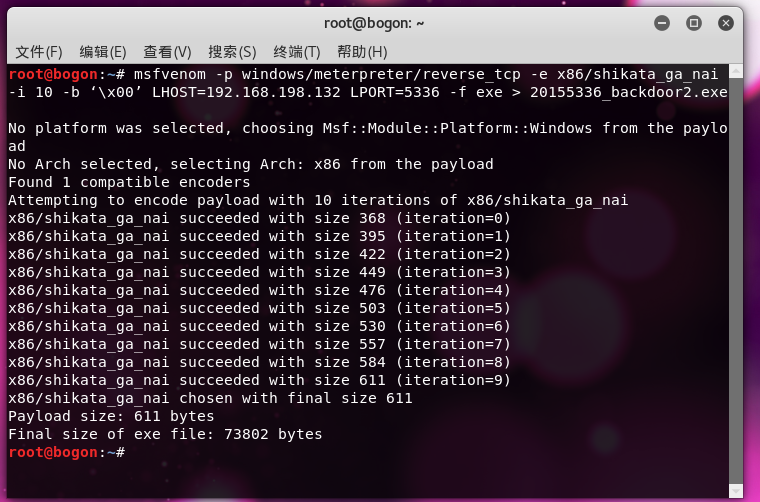Minimize the terminal window
The image size is (760, 502).
pyautogui.click(x=662, y=23)
